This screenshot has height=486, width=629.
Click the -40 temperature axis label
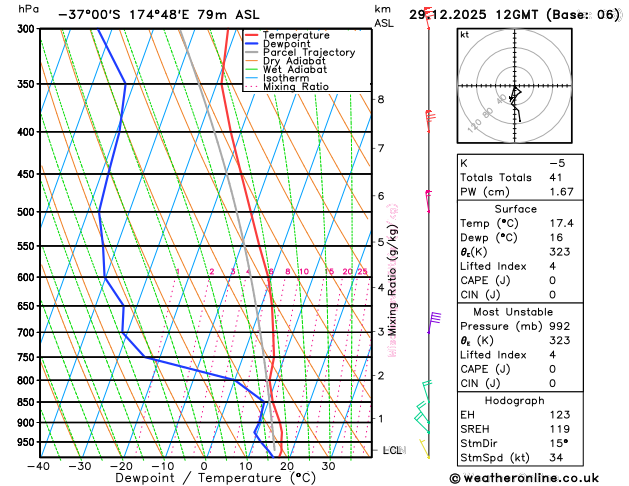[x=39, y=466]
